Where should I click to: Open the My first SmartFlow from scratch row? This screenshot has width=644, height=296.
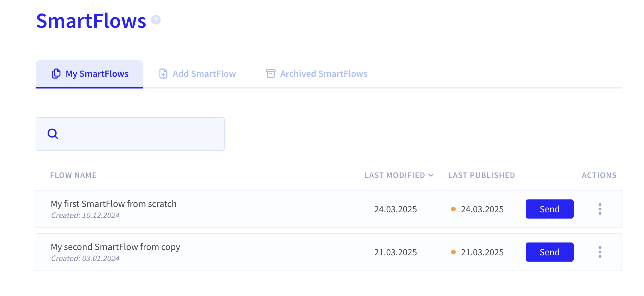coord(329,209)
